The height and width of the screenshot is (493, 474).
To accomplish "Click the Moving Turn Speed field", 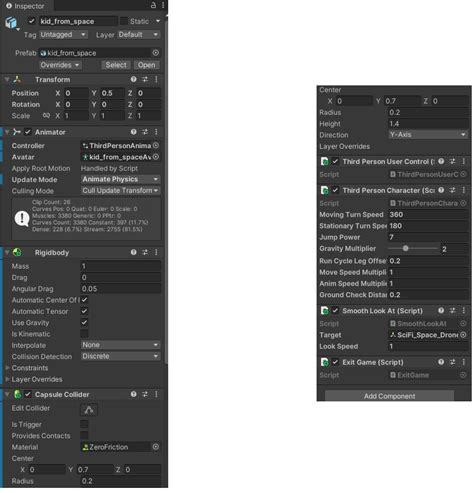I will pyautogui.click(x=428, y=214).
